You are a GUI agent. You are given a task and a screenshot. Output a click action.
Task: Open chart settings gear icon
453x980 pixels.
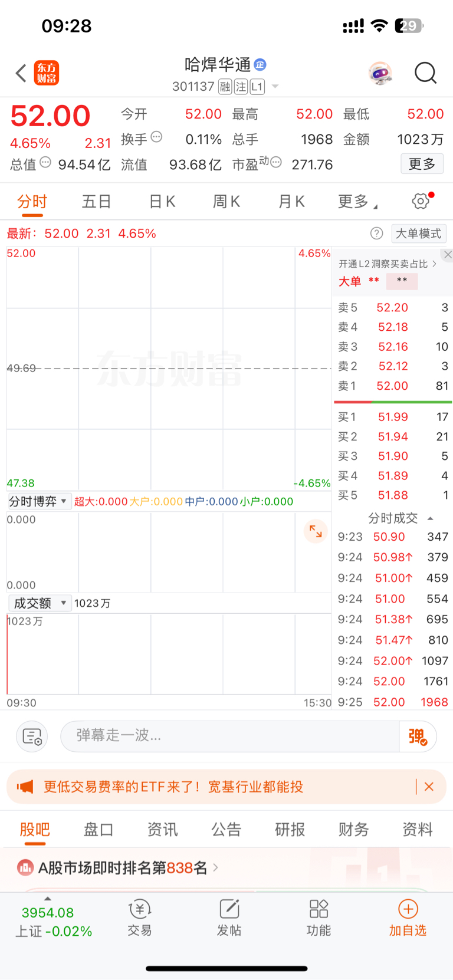point(421,201)
